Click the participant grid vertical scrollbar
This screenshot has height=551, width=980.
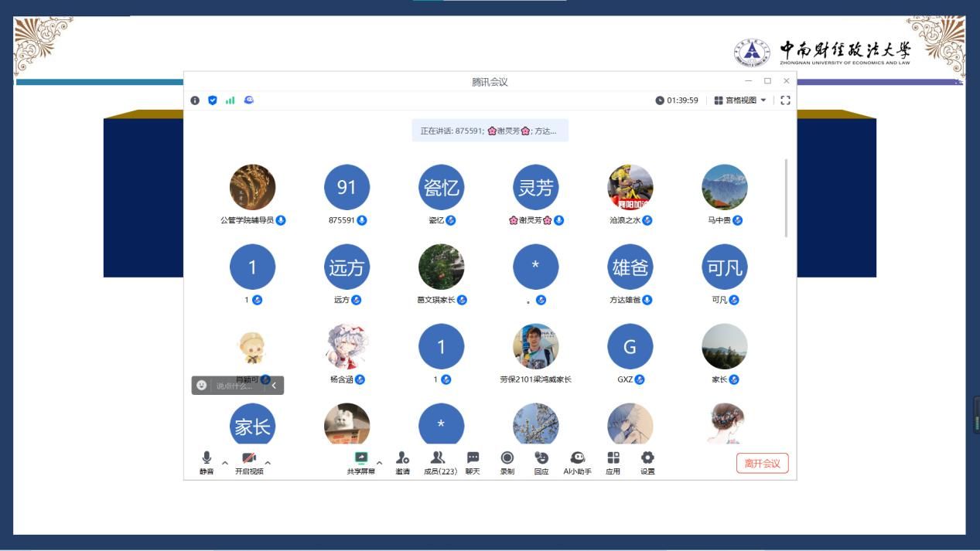[786, 198]
